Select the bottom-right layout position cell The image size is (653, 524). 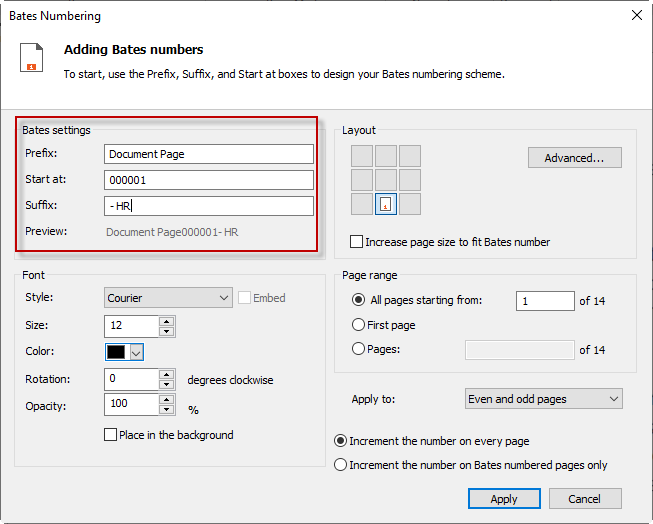409,204
